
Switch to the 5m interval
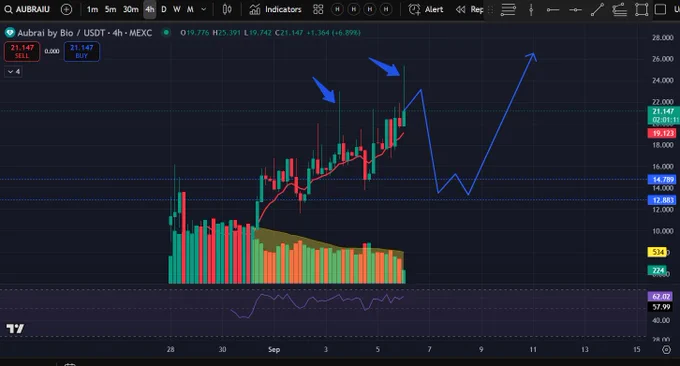pyautogui.click(x=111, y=9)
